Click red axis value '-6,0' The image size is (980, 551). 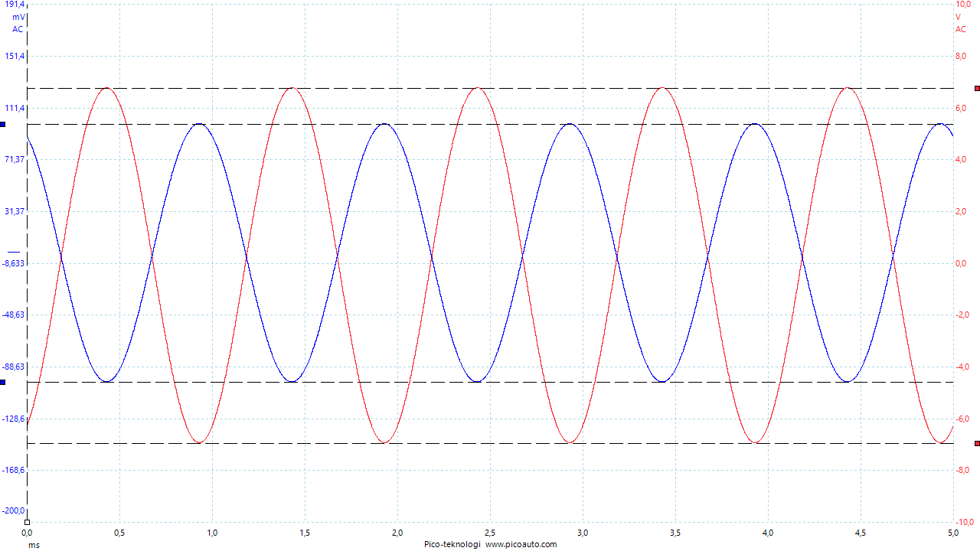pyautogui.click(x=962, y=419)
